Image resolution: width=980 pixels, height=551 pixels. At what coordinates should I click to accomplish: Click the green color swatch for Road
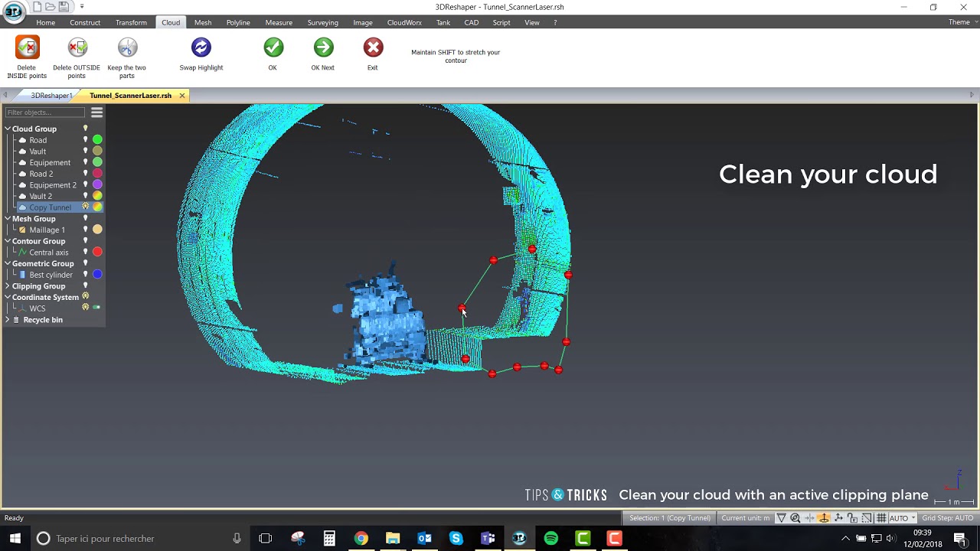tap(97, 140)
